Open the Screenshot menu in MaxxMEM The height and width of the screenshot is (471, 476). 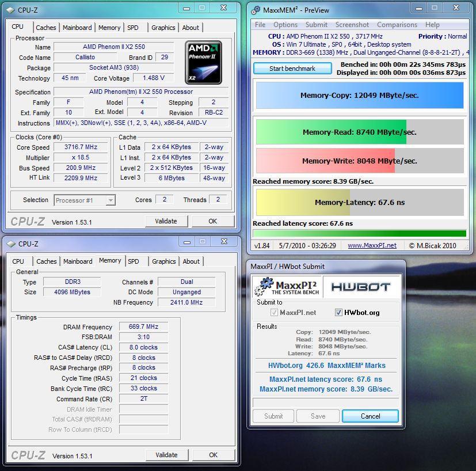352,25
